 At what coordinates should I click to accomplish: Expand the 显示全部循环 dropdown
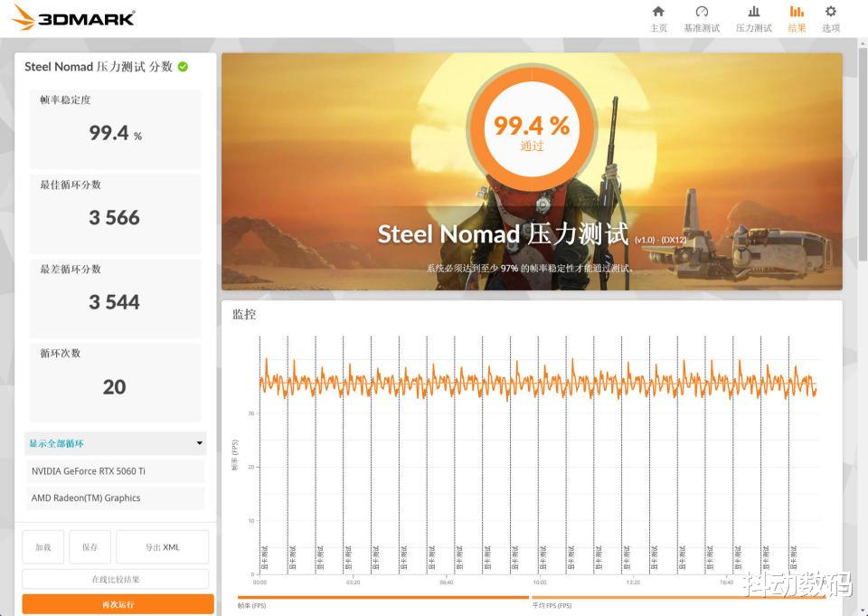tap(116, 443)
